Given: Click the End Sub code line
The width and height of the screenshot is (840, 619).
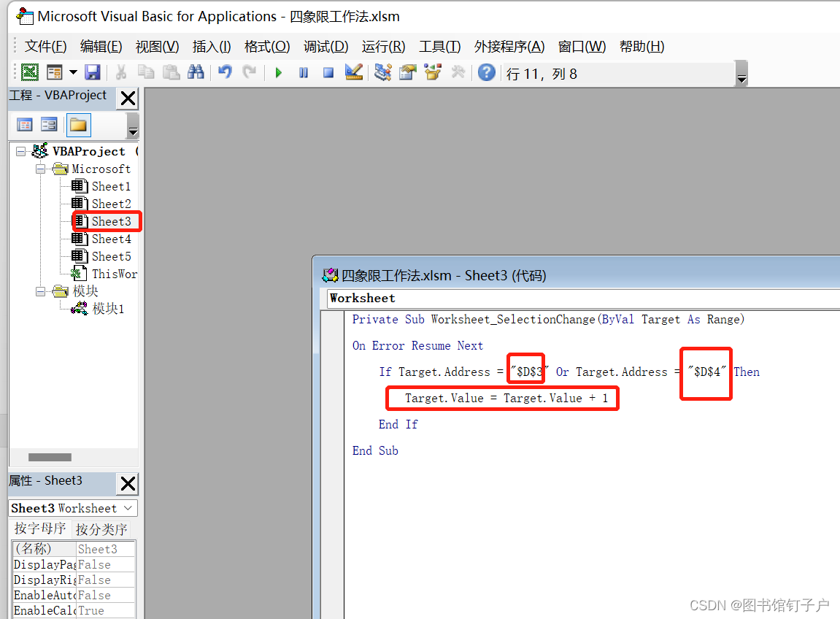Looking at the screenshot, I should (376, 451).
